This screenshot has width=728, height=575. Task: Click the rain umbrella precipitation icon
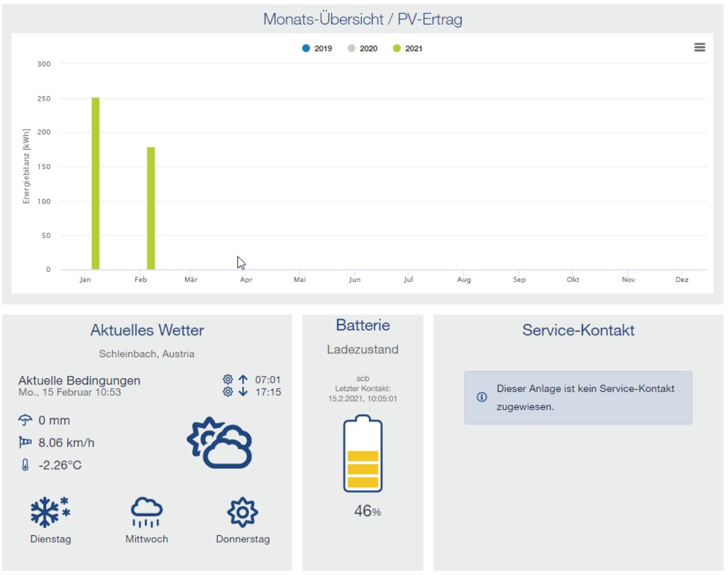click(25, 420)
